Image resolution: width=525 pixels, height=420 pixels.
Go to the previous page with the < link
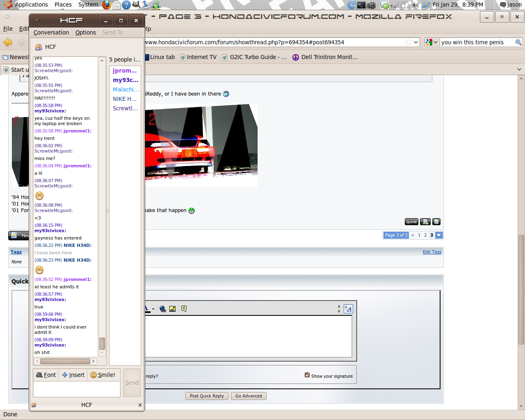point(413,235)
